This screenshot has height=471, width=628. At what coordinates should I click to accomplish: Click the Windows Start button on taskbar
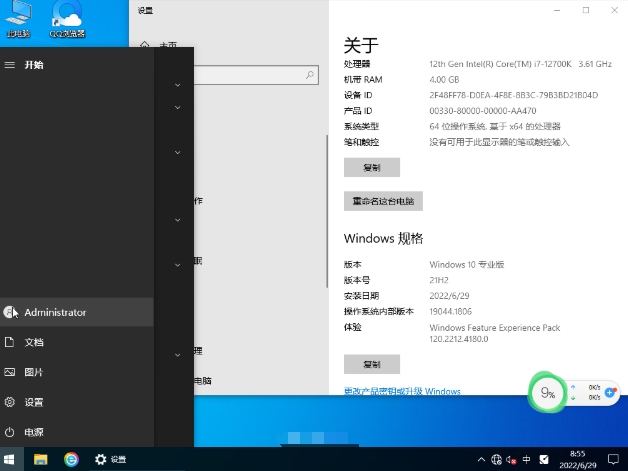coord(10,460)
